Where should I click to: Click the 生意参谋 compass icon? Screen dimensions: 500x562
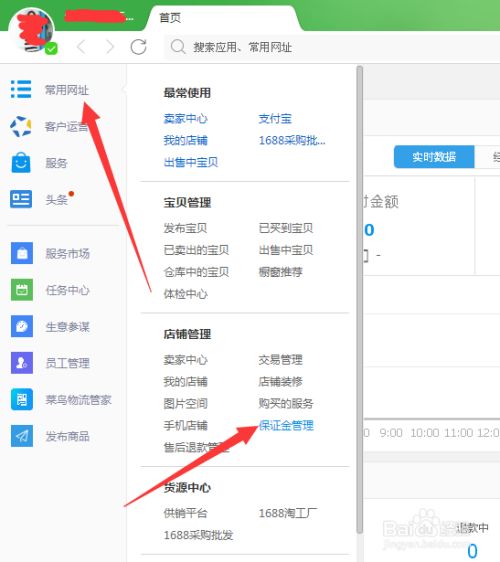(22, 326)
